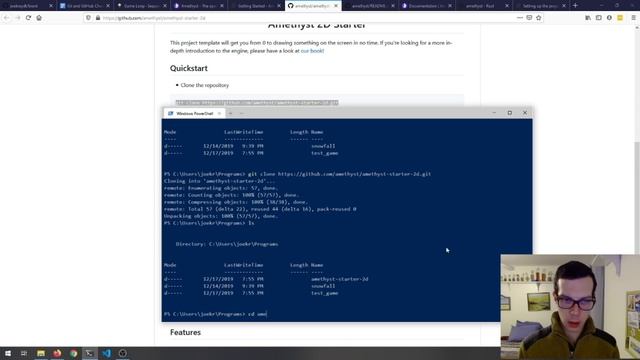Click the yellow extension icon in toolbar
640x360 pixels.
620,18
